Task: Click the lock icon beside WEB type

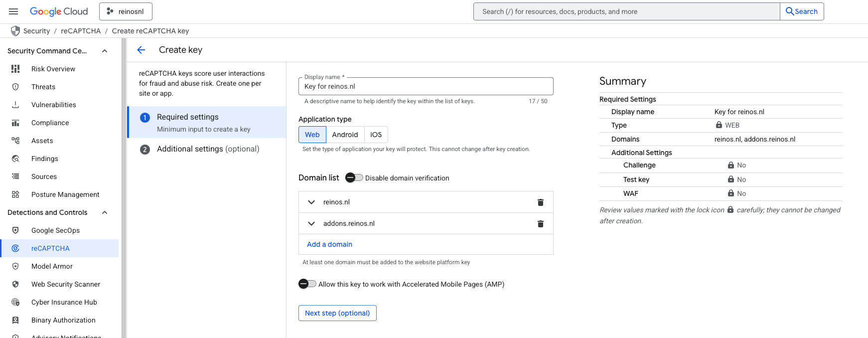Action: tap(719, 125)
